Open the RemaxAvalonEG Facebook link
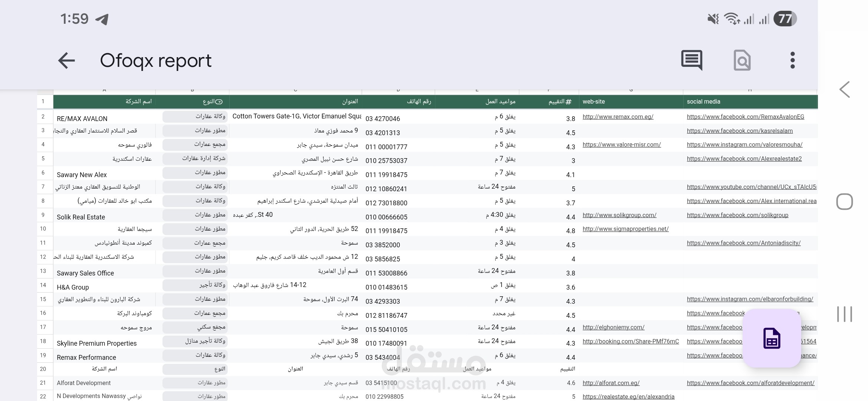Screen dimensions: 868x401 [x=746, y=117]
